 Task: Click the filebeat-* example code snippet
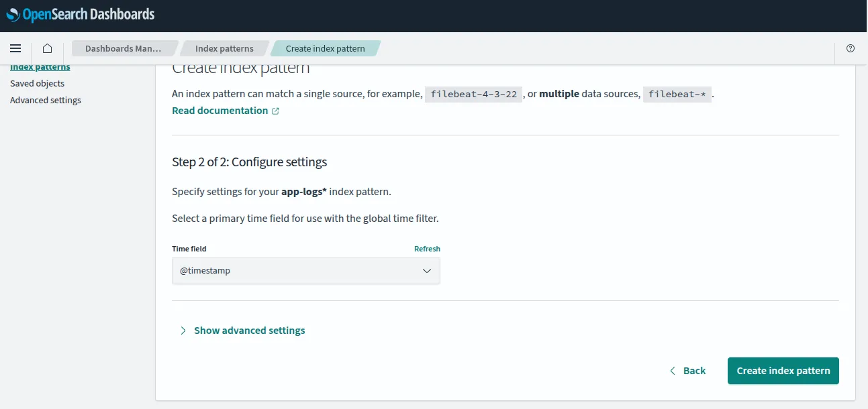[x=677, y=95]
